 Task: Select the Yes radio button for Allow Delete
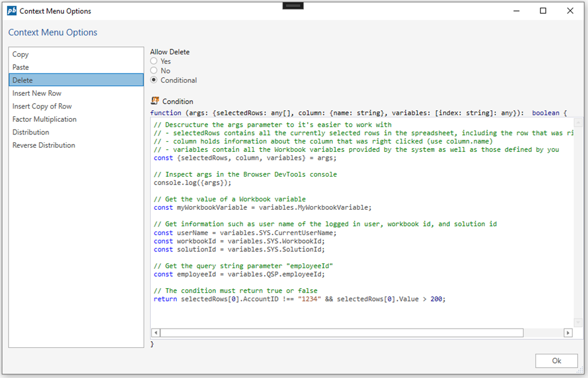(x=154, y=61)
